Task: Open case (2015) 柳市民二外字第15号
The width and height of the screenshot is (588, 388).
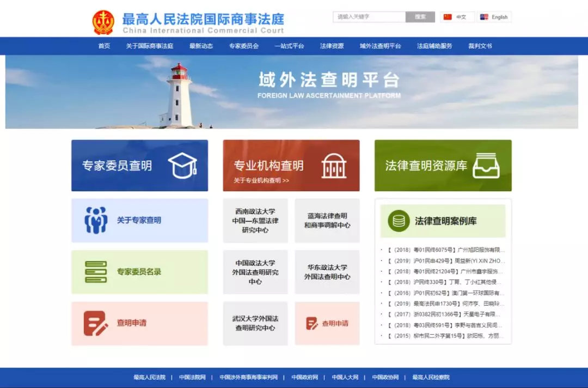Action: [446, 336]
